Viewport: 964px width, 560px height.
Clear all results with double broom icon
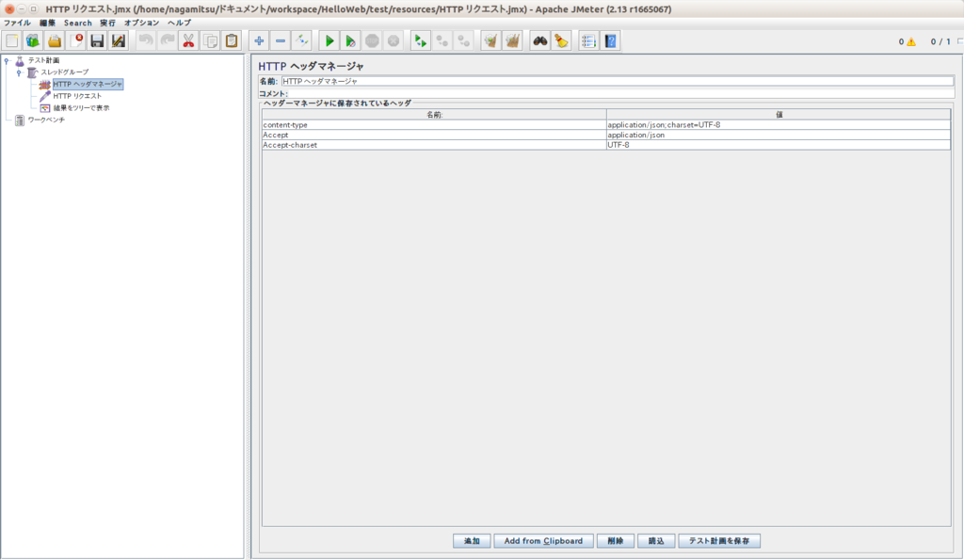(x=512, y=41)
